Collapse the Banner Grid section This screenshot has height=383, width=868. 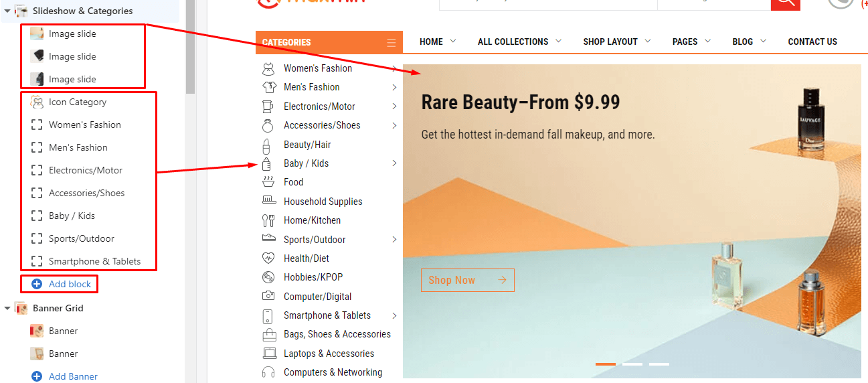(7, 308)
